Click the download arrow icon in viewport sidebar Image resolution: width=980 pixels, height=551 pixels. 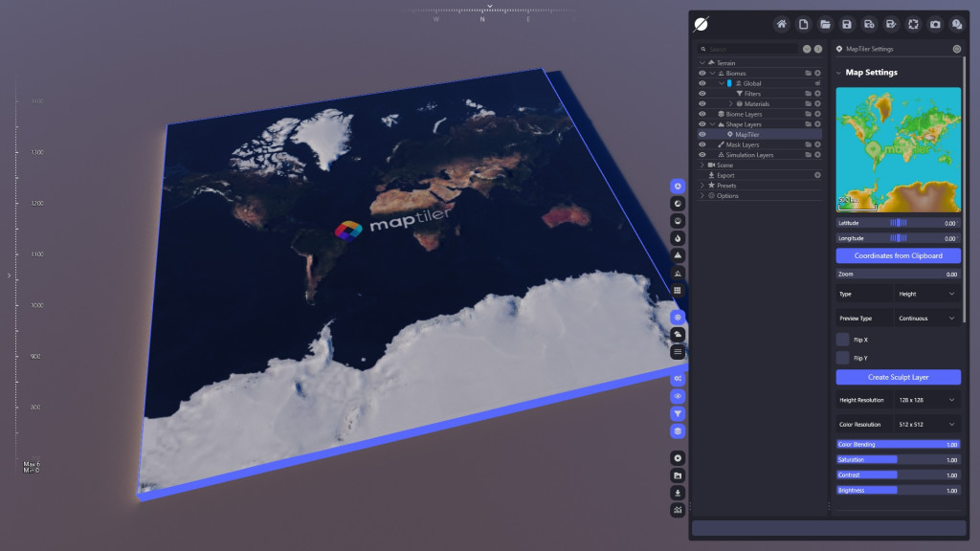(678, 493)
